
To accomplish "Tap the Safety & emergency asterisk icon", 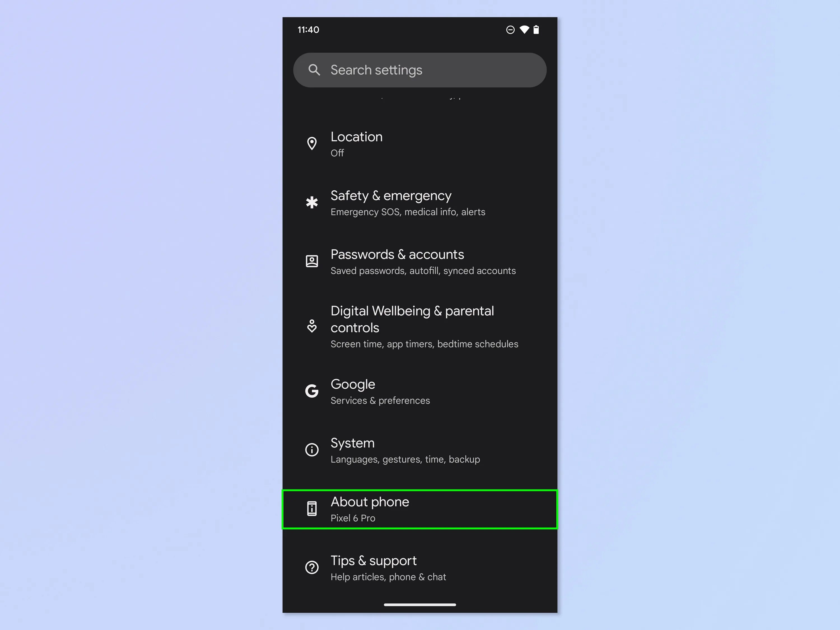I will (x=312, y=202).
